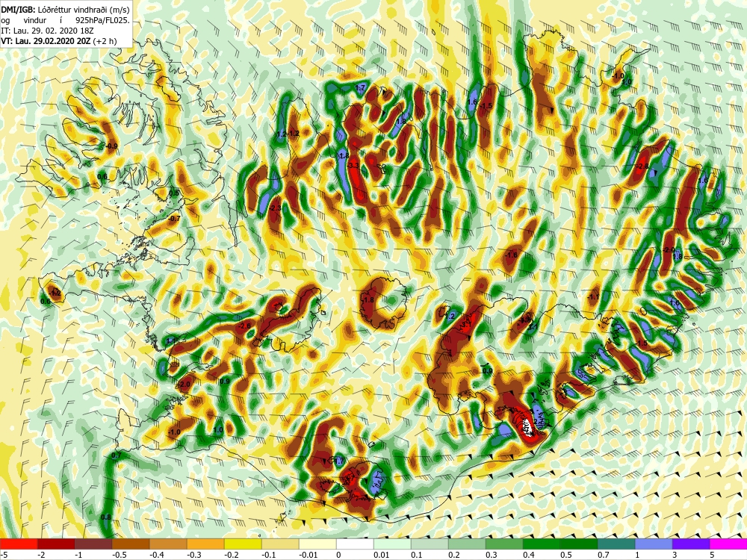
Task: Click the light green swatch above 0.1
Action: pos(430,544)
